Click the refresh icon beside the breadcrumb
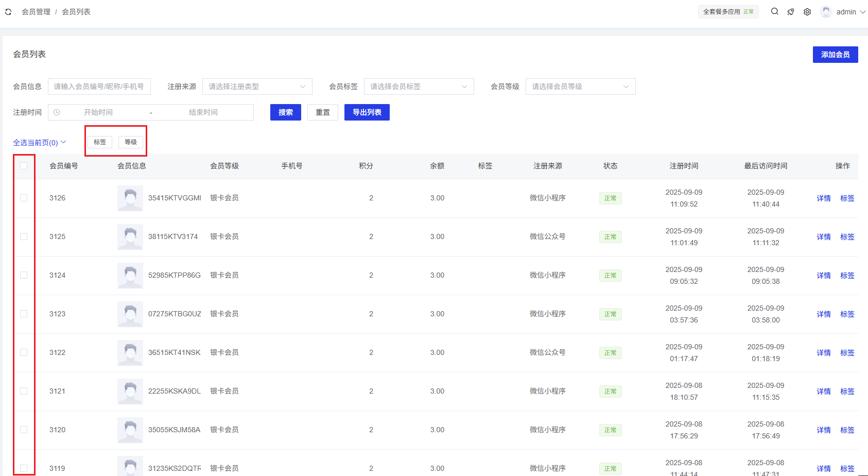This screenshot has height=476, width=868. (x=8, y=12)
